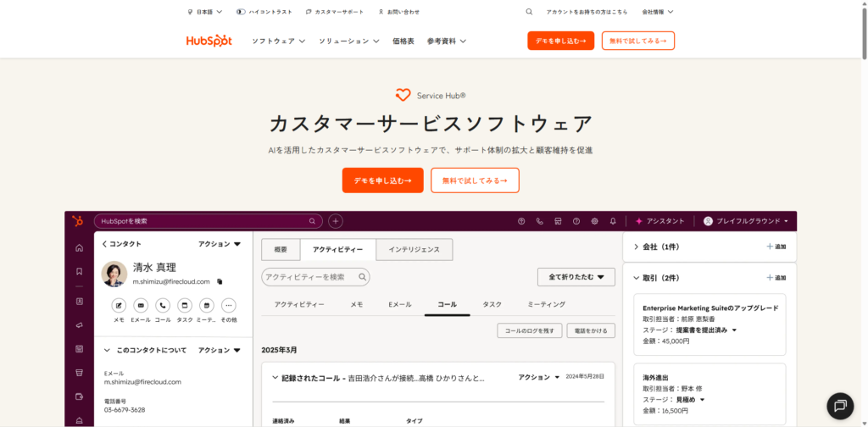Collapse the 取引（2件） section
The height and width of the screenshot is (427, 868).
click(636, 278)
